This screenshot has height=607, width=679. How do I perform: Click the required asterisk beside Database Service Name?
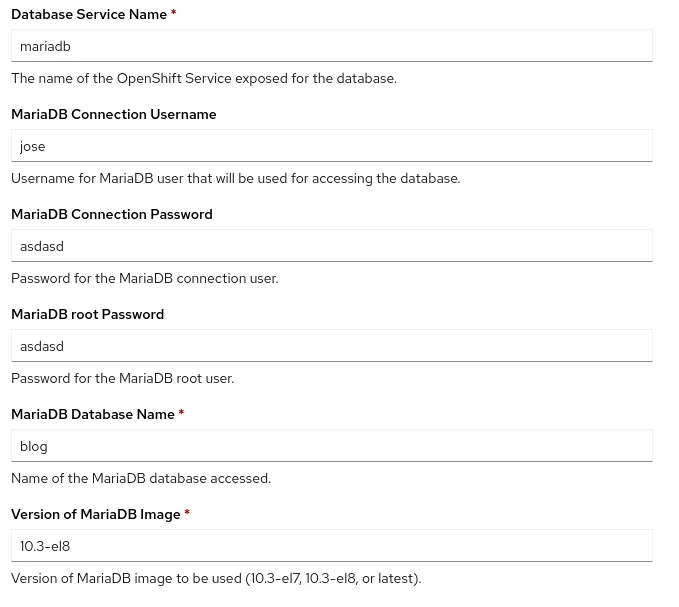[173, 14]
